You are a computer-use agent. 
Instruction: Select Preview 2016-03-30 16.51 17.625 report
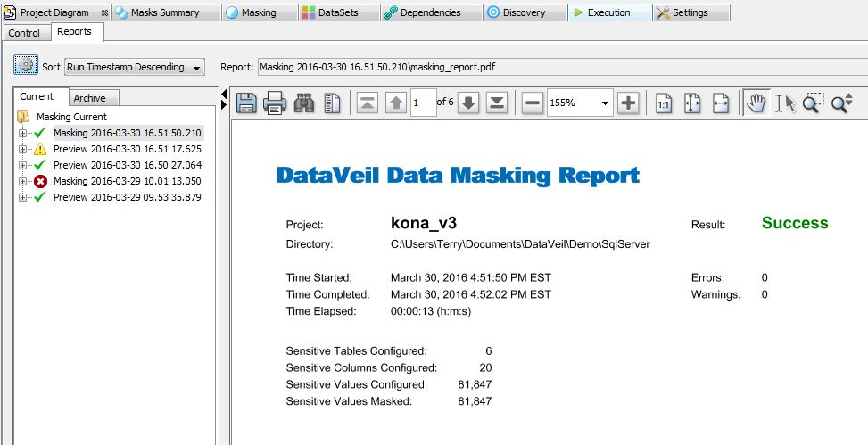click(x=128, y=149)
